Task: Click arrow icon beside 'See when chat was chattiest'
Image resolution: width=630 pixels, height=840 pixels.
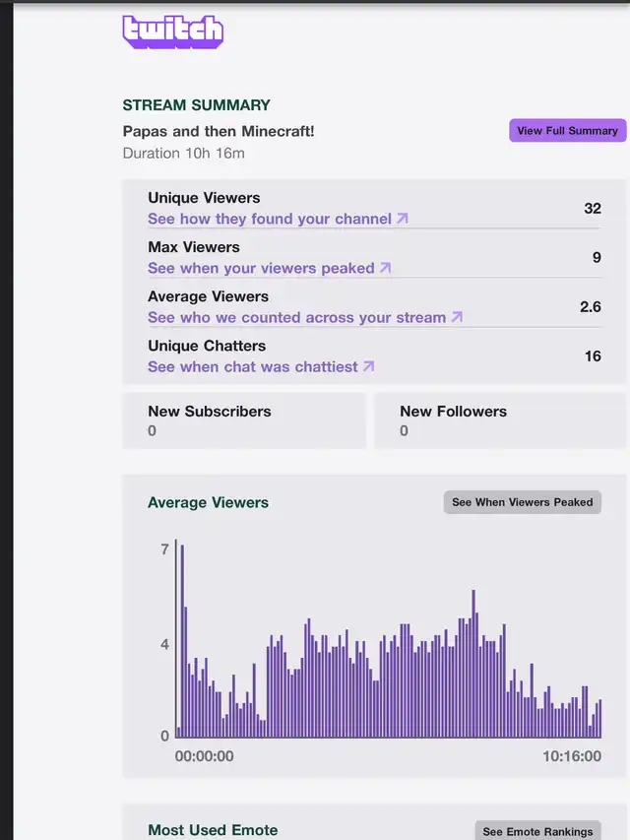Action: 368,366
